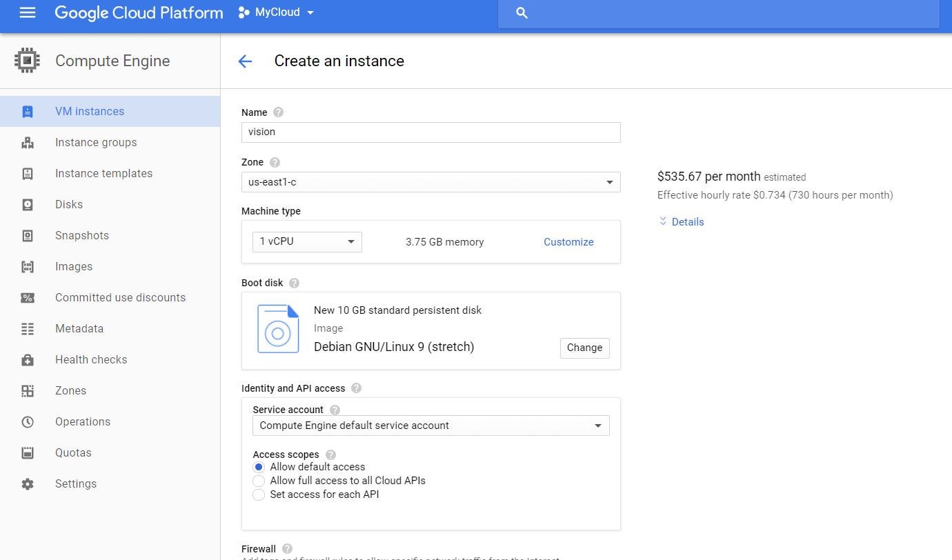The height and width of the screenshot is (560, 952).
Task: Click the MyCloud project hexagon icon
Action: pos(244,12)
